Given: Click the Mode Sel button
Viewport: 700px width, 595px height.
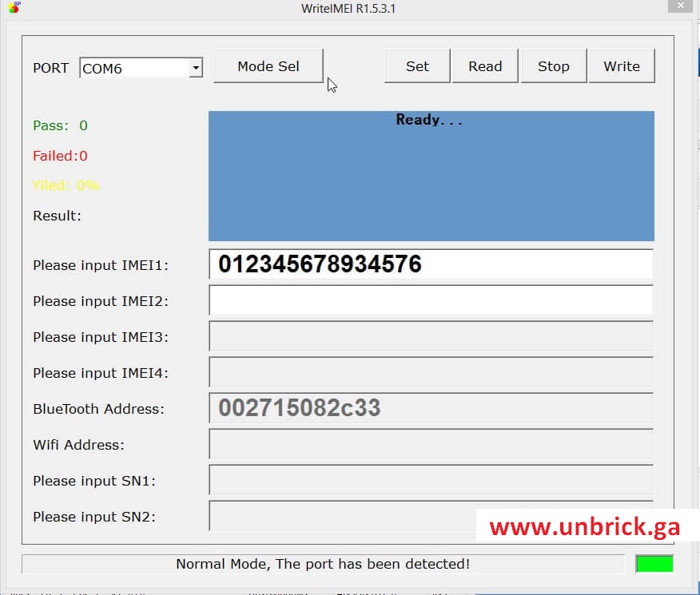Looking at the screenshot, I should click(x=268, y=66).
